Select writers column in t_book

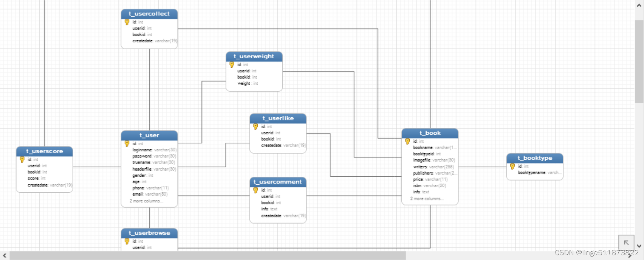[433, 167]
